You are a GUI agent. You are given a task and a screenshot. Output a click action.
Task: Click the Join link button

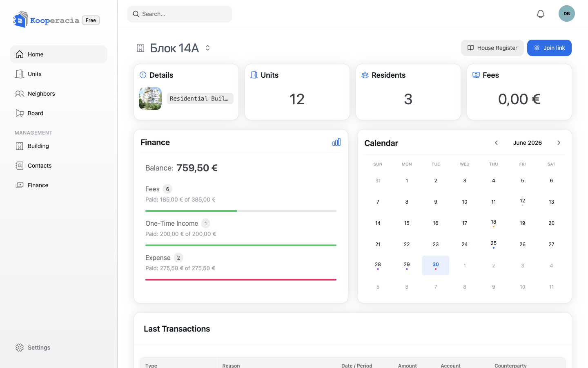coord(549,48)
